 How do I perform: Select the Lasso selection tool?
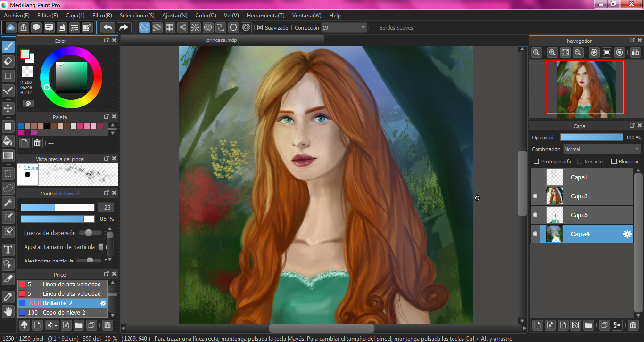click(8, 188)
